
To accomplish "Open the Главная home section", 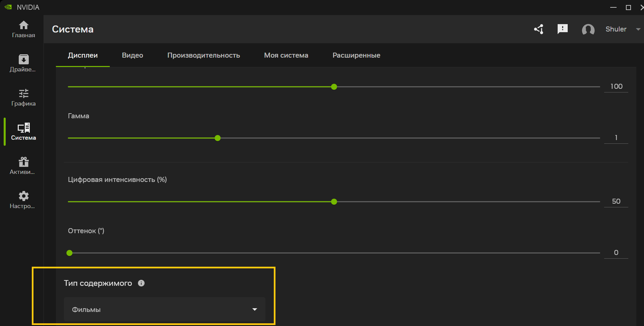I will click(x=23, y=29).
